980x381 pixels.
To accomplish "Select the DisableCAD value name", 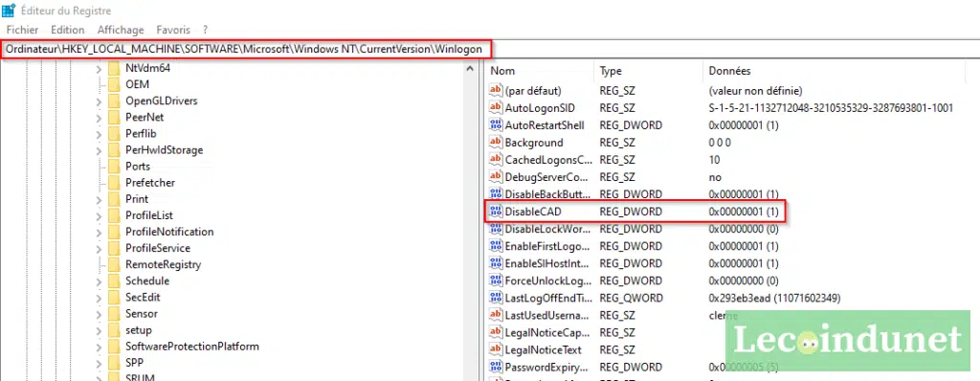I will tap(533, 213).
